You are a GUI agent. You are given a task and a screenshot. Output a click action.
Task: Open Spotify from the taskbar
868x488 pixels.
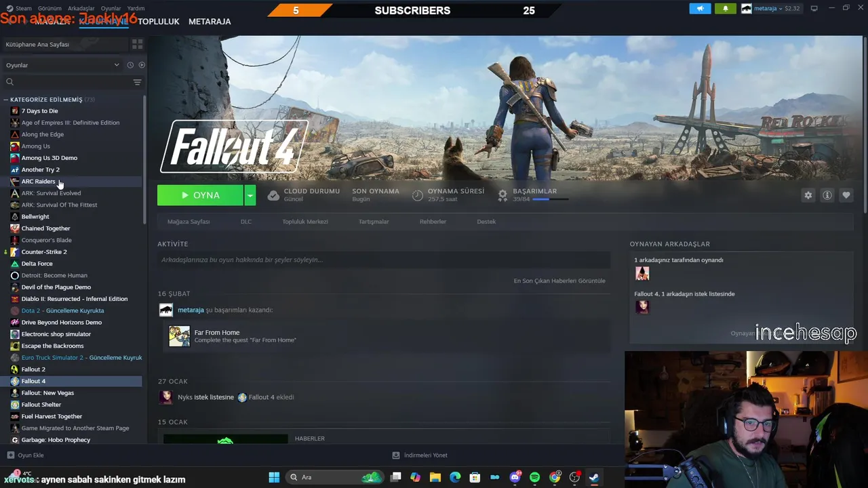coord(534,477)
